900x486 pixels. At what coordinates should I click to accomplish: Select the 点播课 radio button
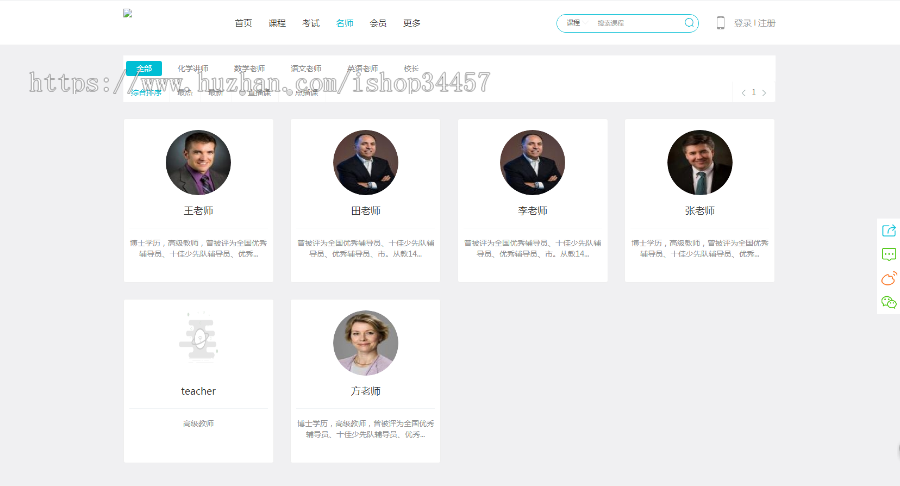pyautogui.click(x=289, y=93)
